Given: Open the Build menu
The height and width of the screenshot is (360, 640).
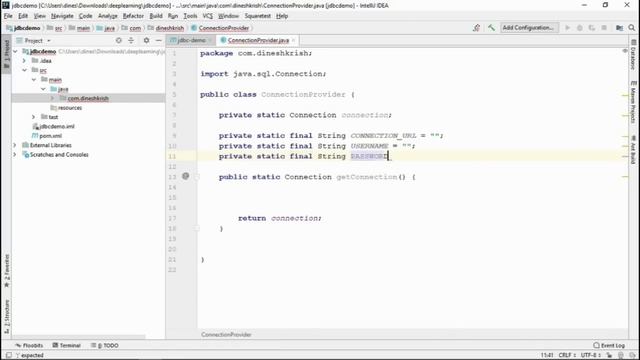Looking at the screenshot, I should click(156, 16).
